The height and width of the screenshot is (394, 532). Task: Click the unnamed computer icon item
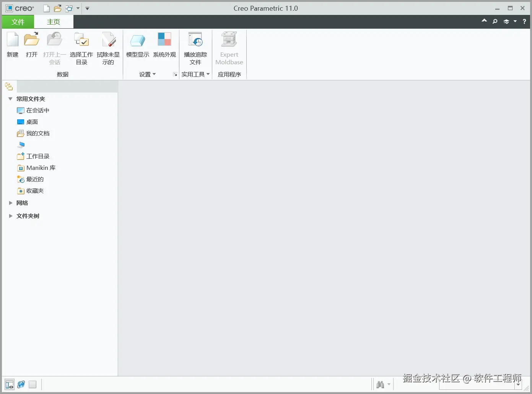point(21,145)
